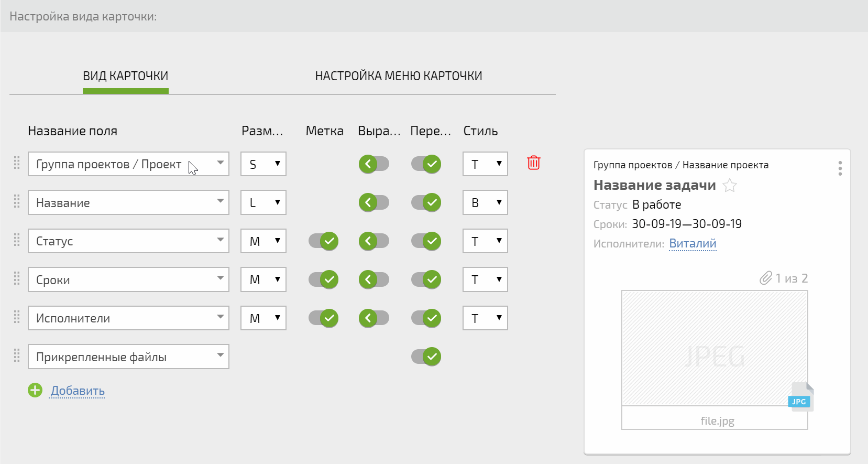This screenshot has width=868, height=464.
Task: Select the Вид карточки tab
Action: click(x=126, y=76)
